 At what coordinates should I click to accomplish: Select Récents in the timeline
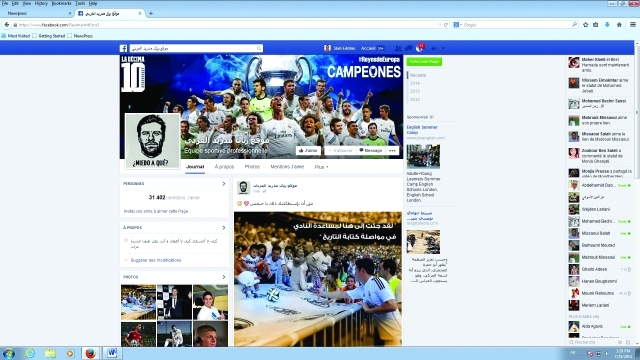418,75
